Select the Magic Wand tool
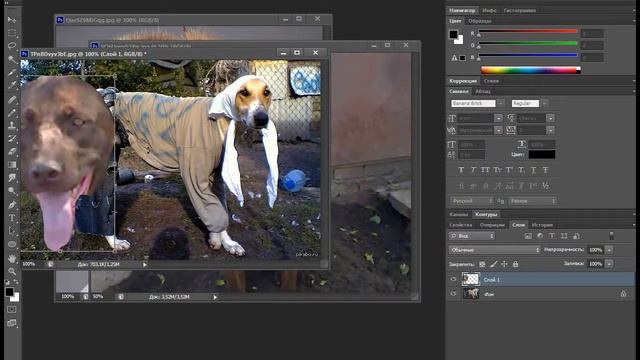Viewport: 640px width, 360px height. click(12, 59)
